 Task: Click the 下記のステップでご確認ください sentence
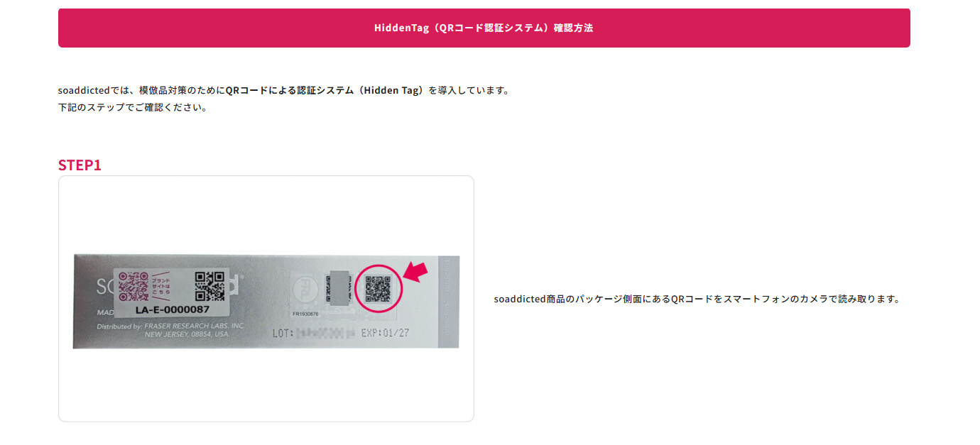click(x=133, y=108)
